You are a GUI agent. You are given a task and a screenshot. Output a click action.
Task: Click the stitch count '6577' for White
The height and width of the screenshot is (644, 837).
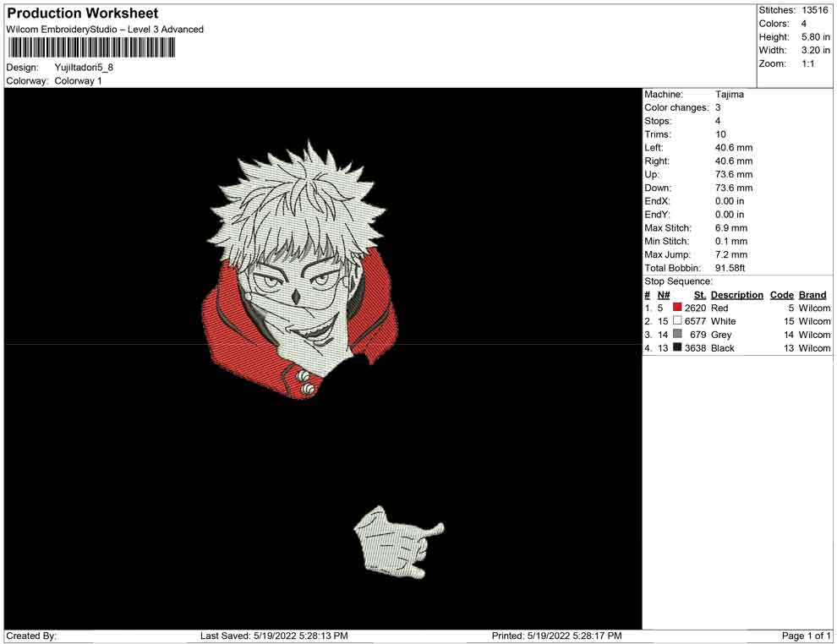point(696,321)
